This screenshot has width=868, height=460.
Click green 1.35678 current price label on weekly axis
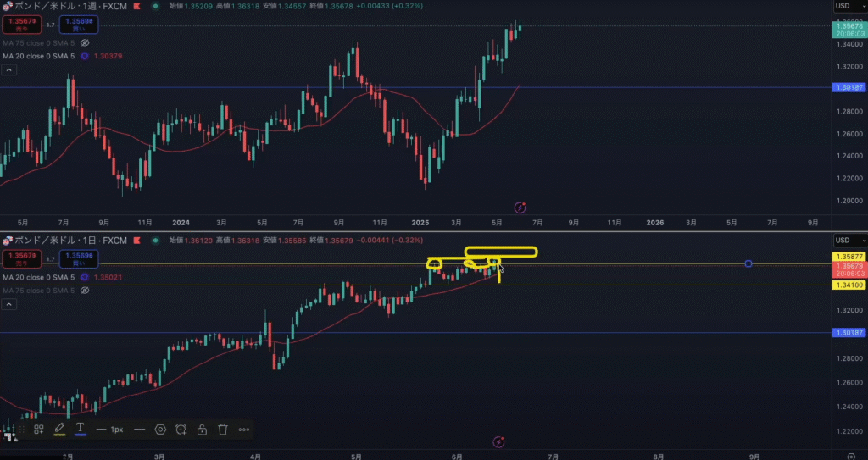point(849,30)
